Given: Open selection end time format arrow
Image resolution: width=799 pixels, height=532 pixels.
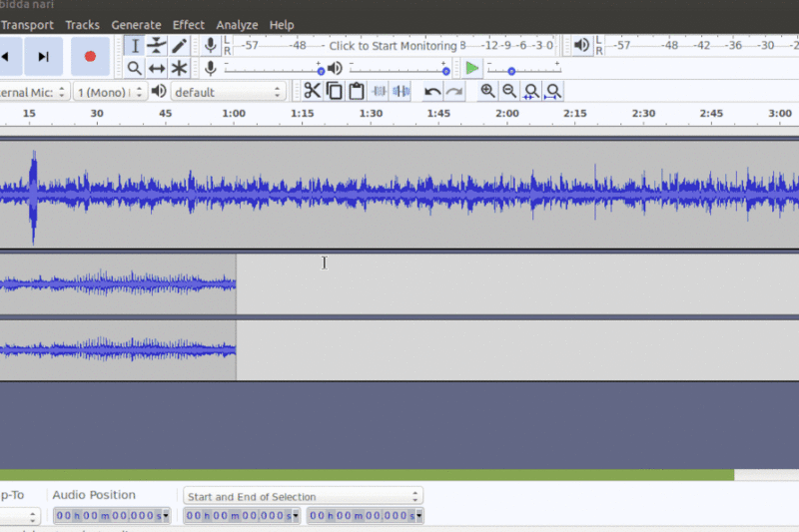Looking at the screenshot, I should [418, 516].
